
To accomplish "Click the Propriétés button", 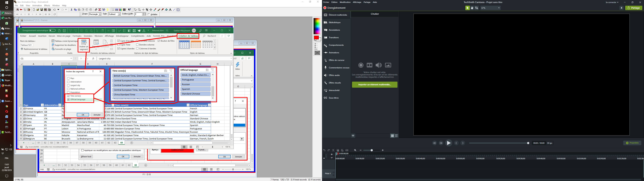I will coord(632,143).
